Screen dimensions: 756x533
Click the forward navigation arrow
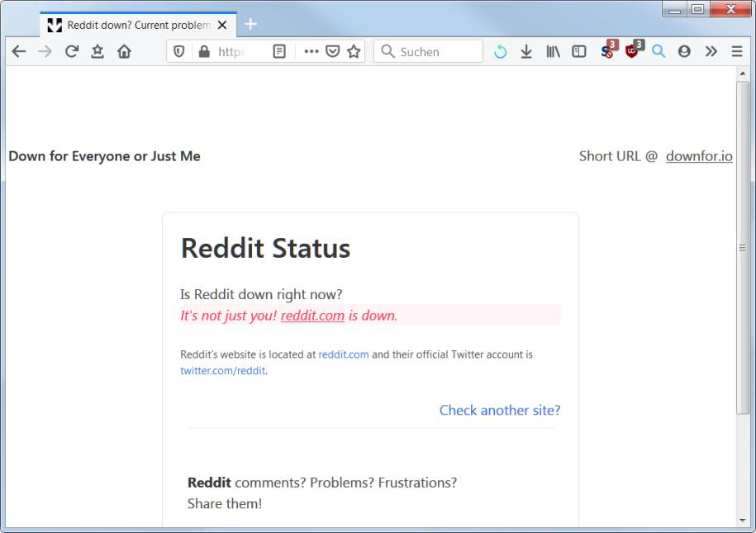(45, 51)
